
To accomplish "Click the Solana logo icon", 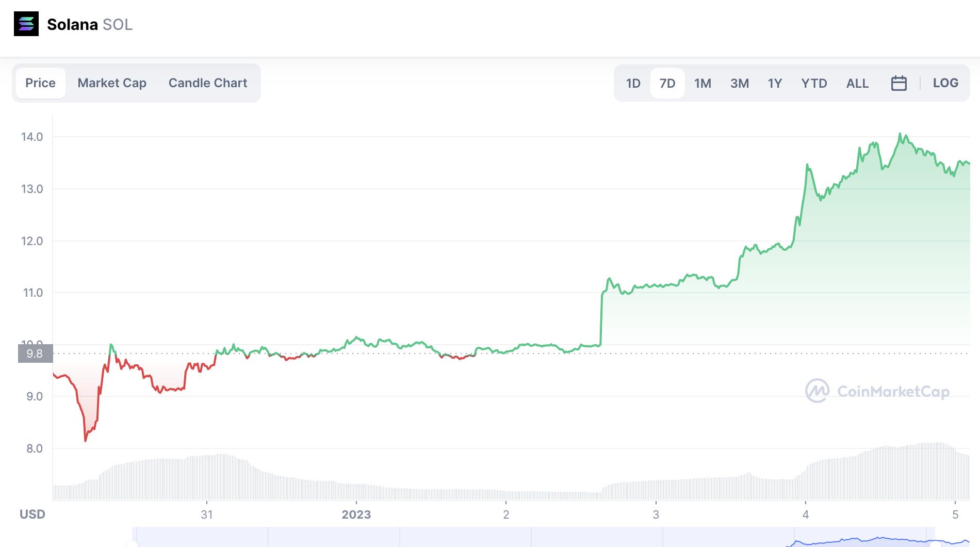I will pyautogui.click(x=26, y=24).
